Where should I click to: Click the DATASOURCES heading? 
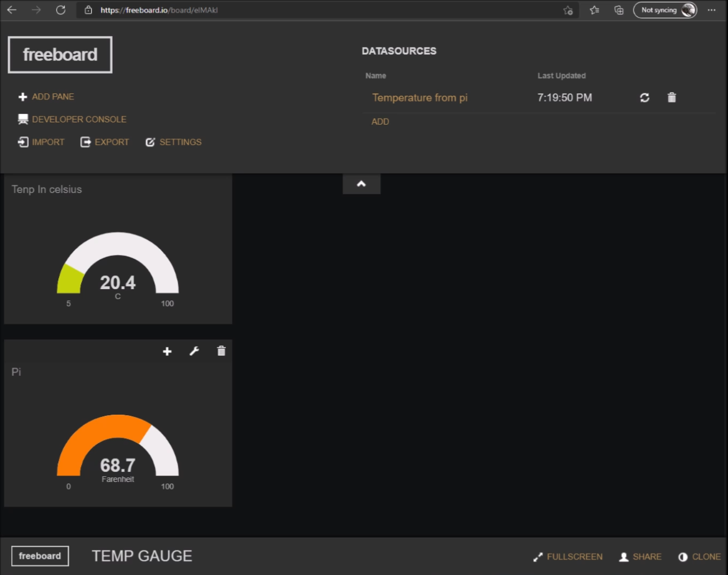point(399,51)
